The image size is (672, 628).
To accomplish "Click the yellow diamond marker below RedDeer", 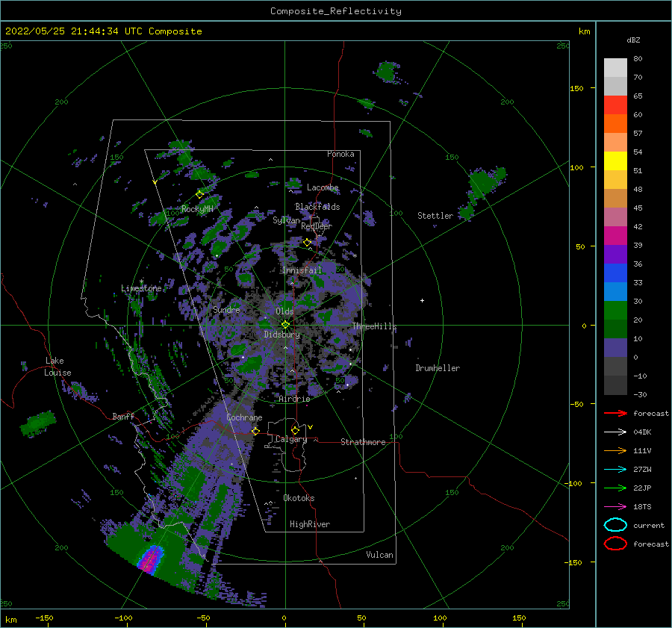I will click(308, 243).
